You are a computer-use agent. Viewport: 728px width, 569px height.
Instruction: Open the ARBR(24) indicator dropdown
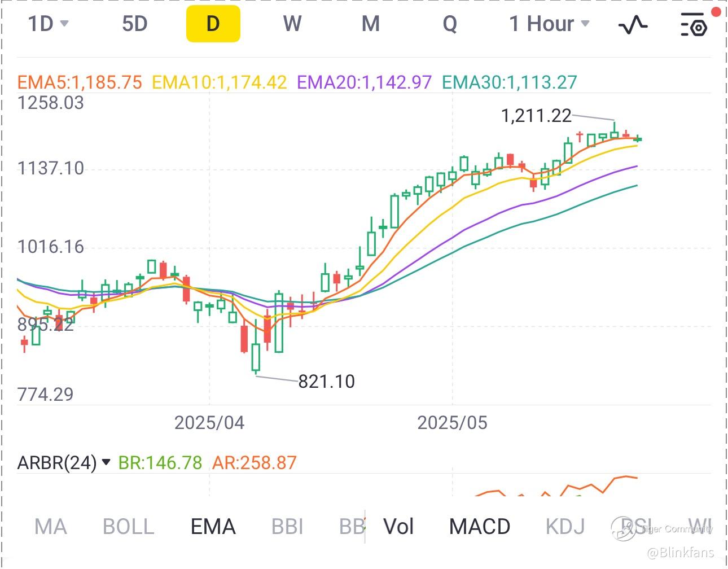tap(64, 463)
